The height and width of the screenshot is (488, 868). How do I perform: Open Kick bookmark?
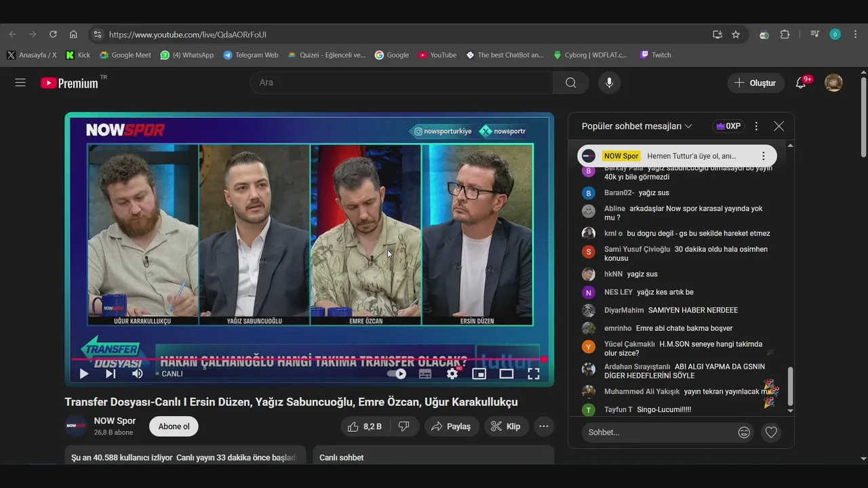(78, 55)
